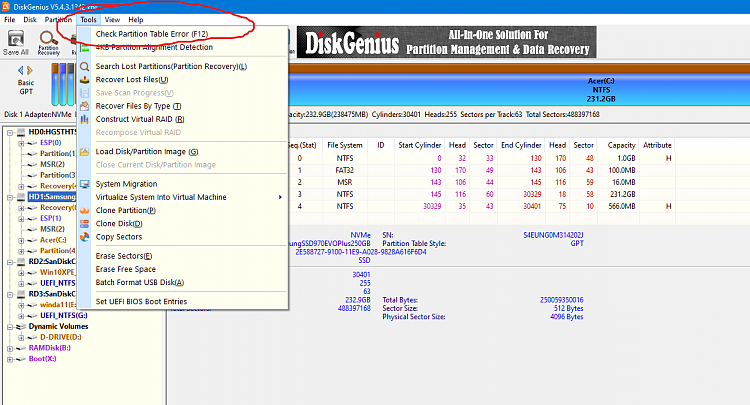Select Acer(C:) partition in tree
750x405 pixels.
(53, 240)
